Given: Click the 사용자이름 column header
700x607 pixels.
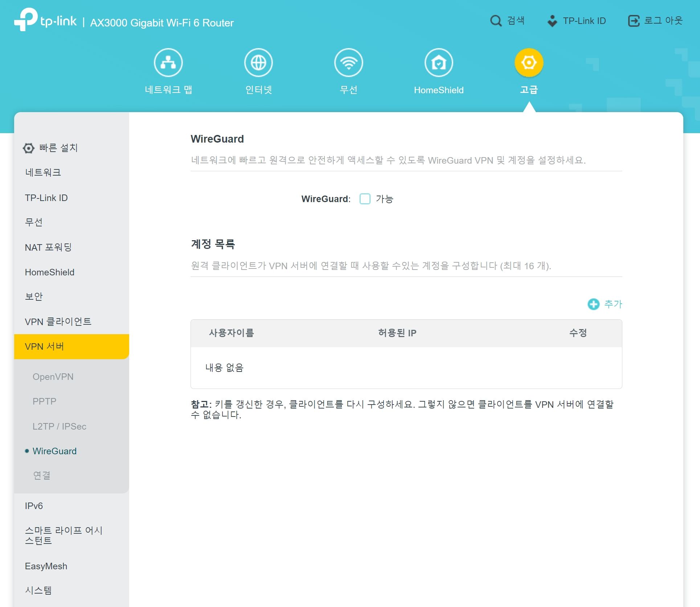Looking at the screenshot, I should [x=232, y=333].
